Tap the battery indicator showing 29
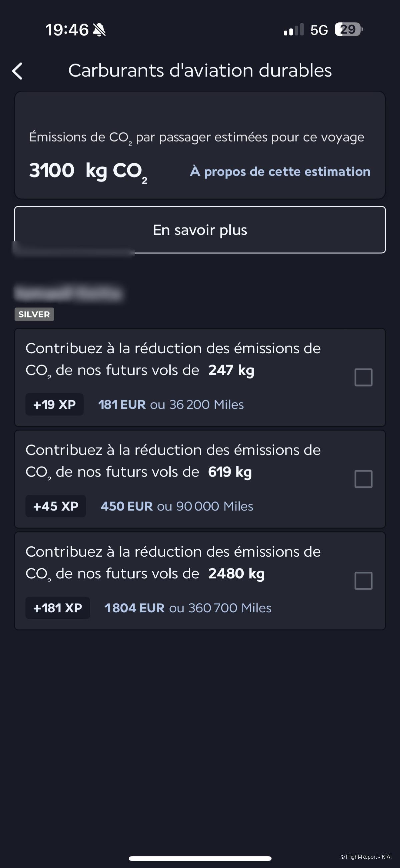400x868 pixels. [348, 29]
